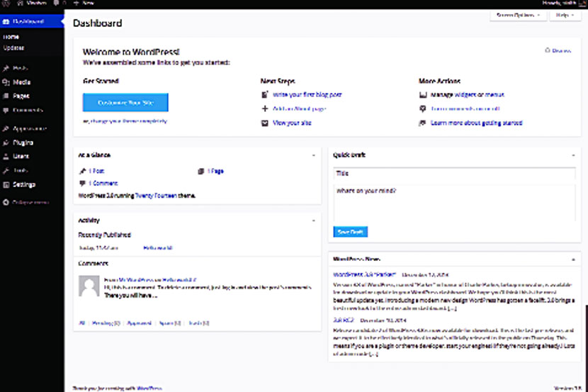The width and height of the screenshot is (588, 392).
Task: Open the Plugins admin page
Action: (x=23, y=142)
